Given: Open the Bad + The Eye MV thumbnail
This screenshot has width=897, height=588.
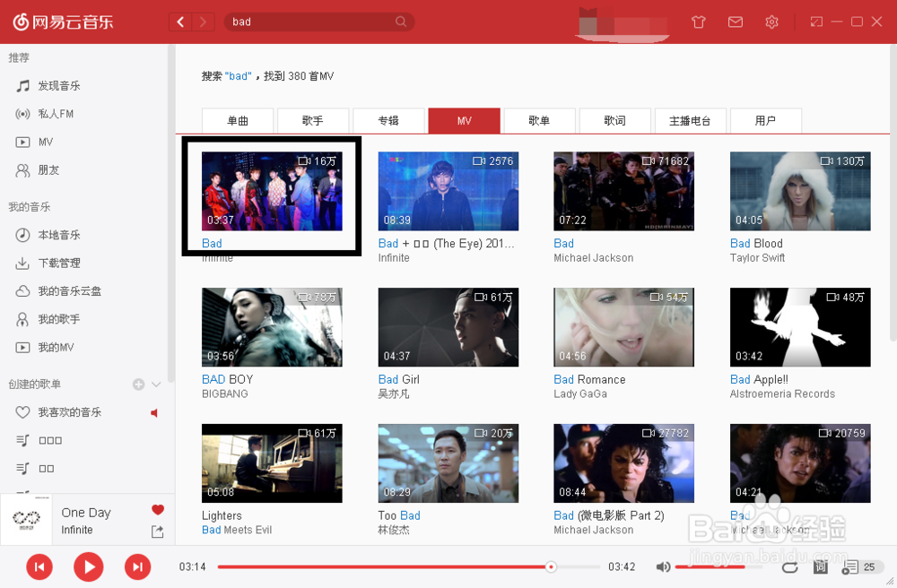Looking at the screenshot, I should 448,191.
